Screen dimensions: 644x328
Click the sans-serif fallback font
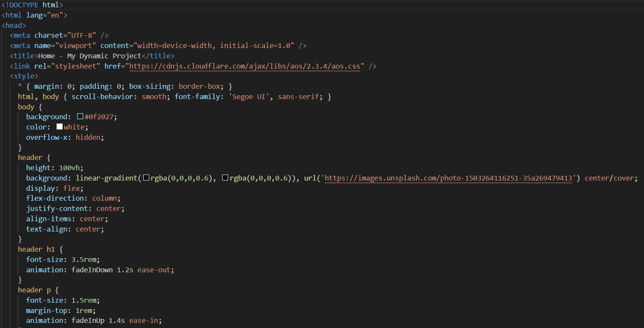click(x=298, y=97)
